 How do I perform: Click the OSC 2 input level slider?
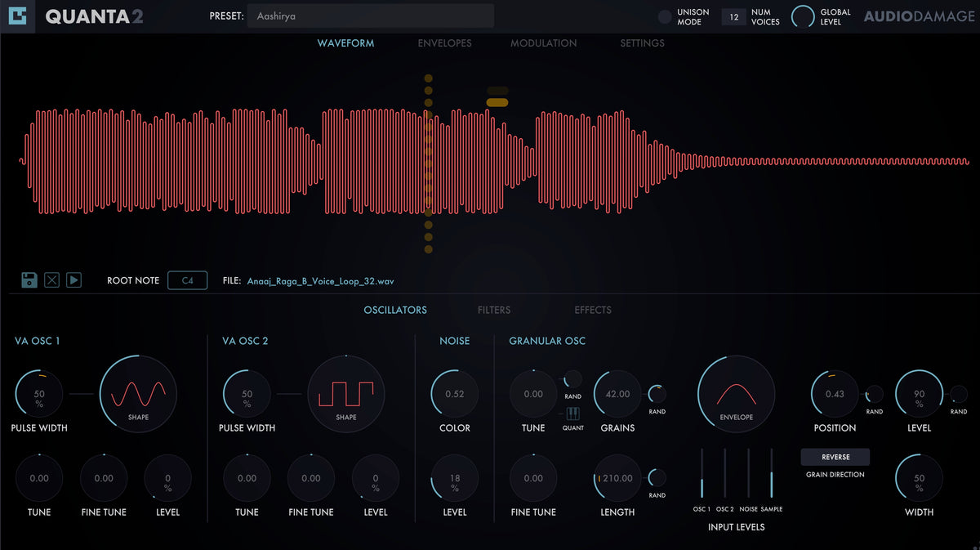pos(724,472)
